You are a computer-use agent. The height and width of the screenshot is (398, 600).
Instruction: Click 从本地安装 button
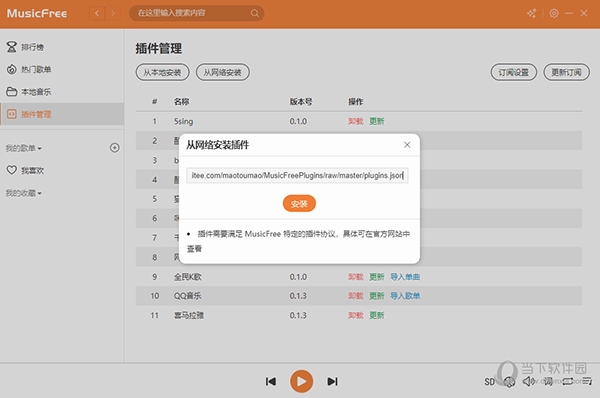click(x=162, y=72)
